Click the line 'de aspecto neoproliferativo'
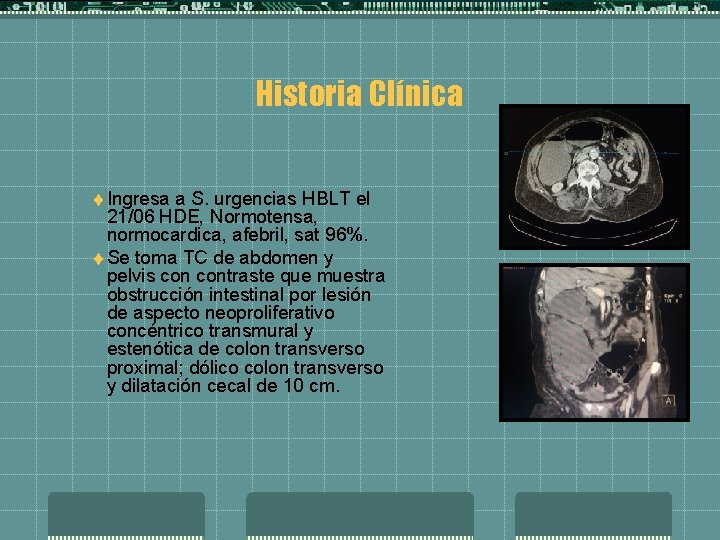 tap(220, 313)
